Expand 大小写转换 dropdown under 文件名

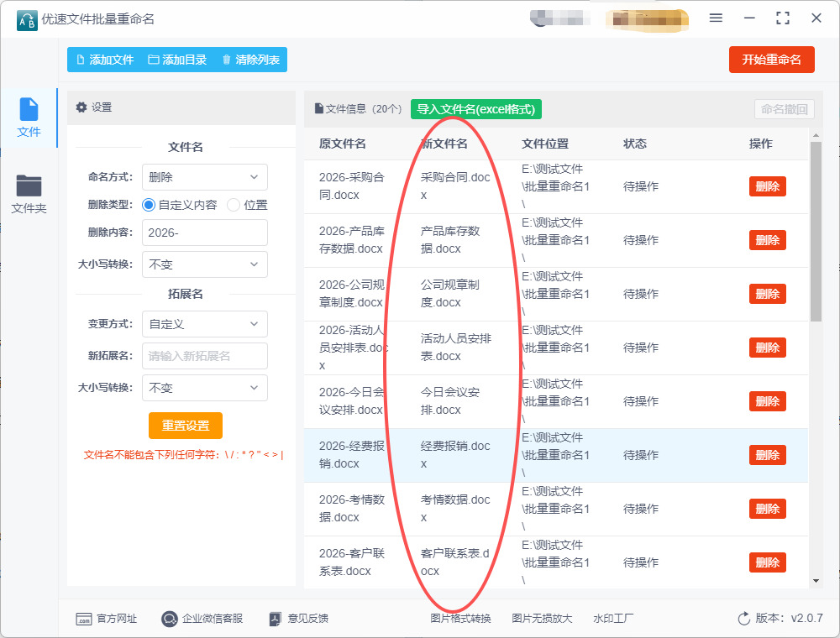pos(204,264)
